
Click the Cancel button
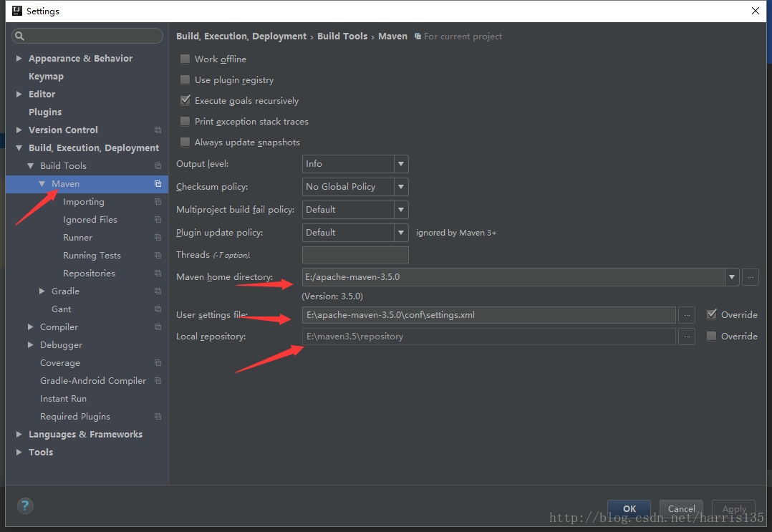(x=682, y=509)
